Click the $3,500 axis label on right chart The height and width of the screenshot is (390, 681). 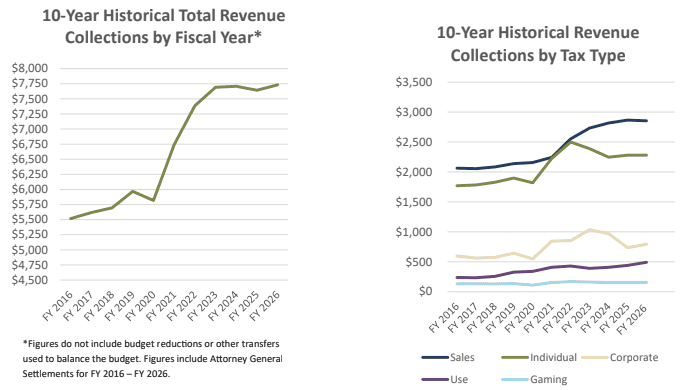[414, 82]
